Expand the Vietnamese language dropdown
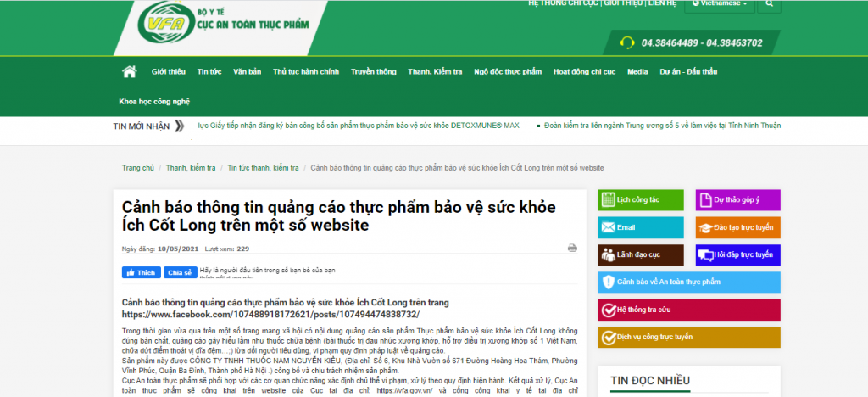Viewport: 868px width, 397px height. [x=721, y=4]
